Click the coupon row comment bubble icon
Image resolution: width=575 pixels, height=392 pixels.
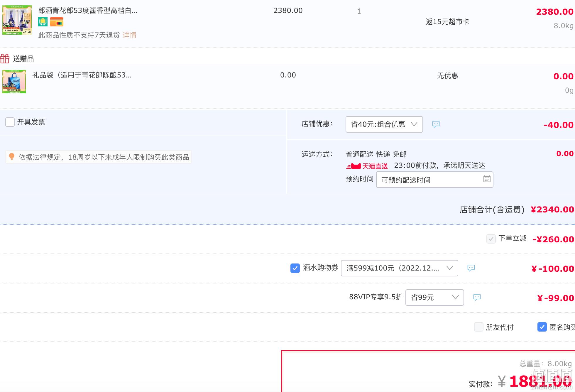point(471,268)
